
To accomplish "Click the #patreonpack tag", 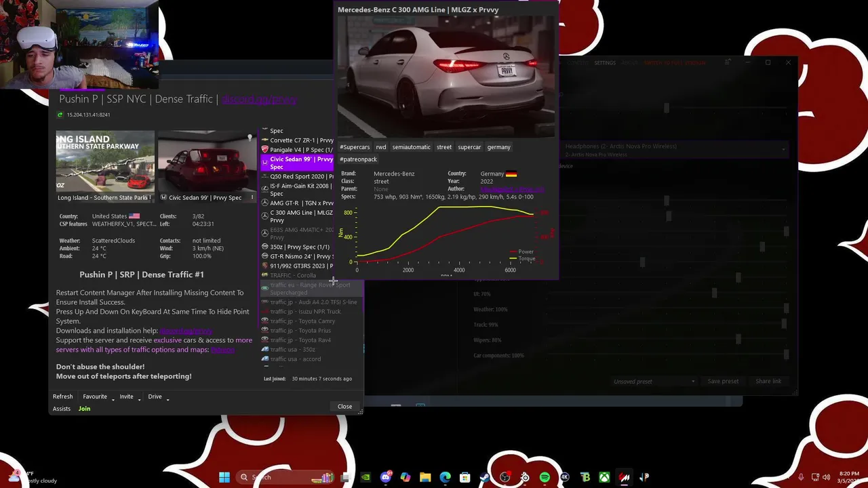I will (358, 159).
